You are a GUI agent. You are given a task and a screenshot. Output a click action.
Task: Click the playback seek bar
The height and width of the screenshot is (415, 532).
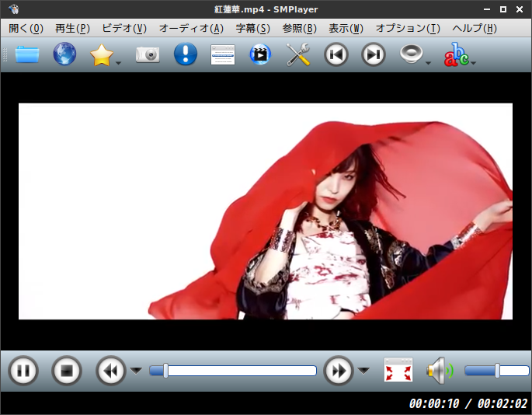tap(233, 371)
